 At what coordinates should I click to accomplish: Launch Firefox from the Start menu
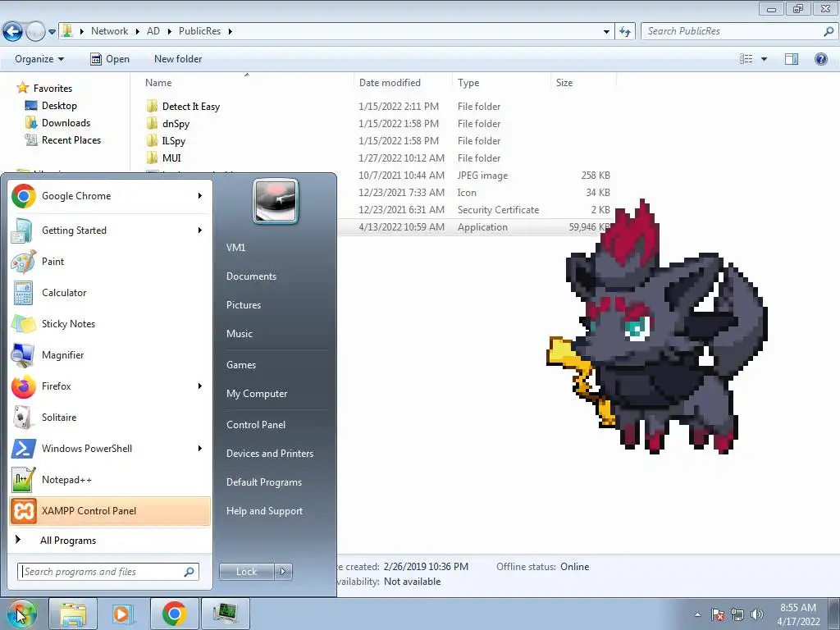coord(110,386)
